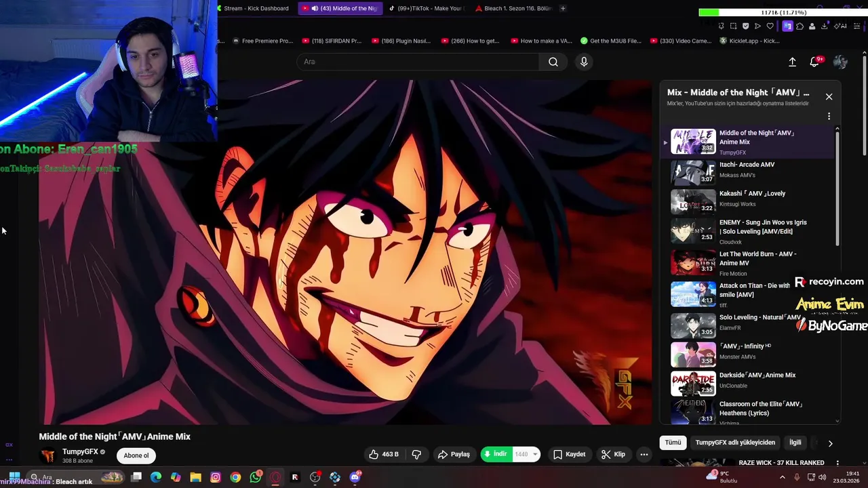
Task: Open the volume speaker icon in system tray
Action: click(823, 477)
